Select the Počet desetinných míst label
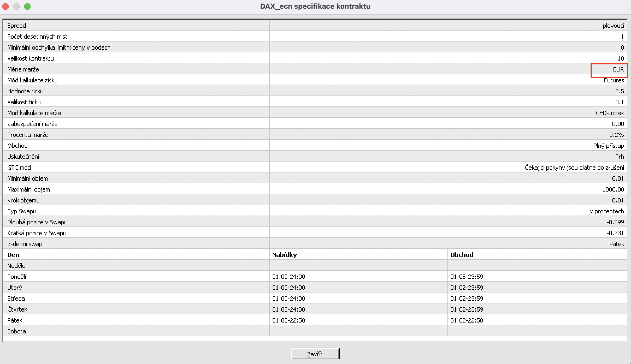 37,37
